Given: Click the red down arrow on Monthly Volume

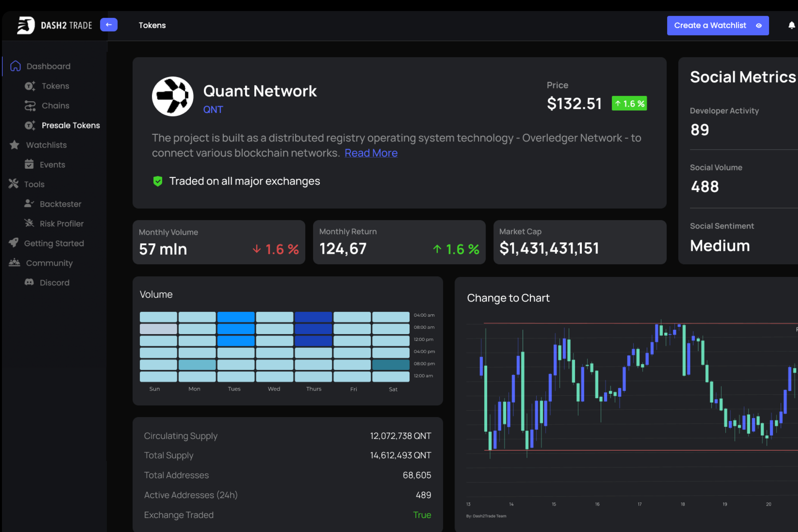Looking at the screenshot, I should [x=257, y=249].
